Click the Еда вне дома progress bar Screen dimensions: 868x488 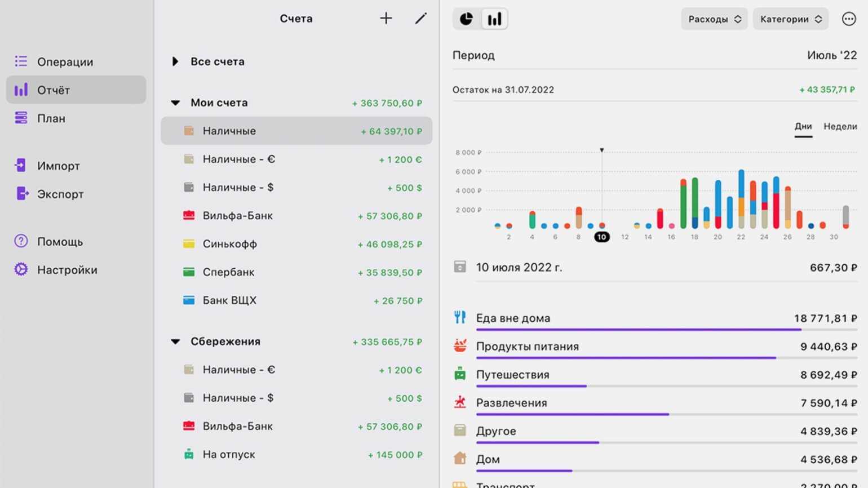tap(638, 330)
